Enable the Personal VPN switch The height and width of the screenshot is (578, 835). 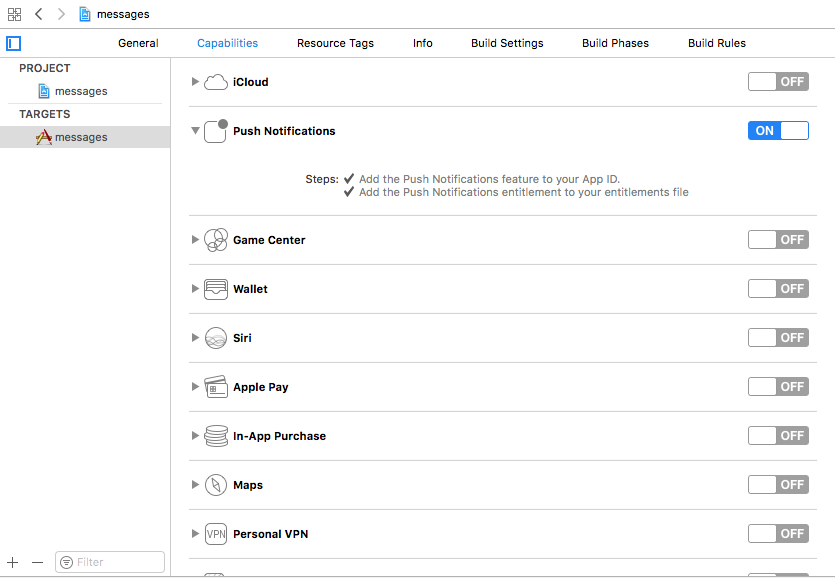tap(778, 533)
